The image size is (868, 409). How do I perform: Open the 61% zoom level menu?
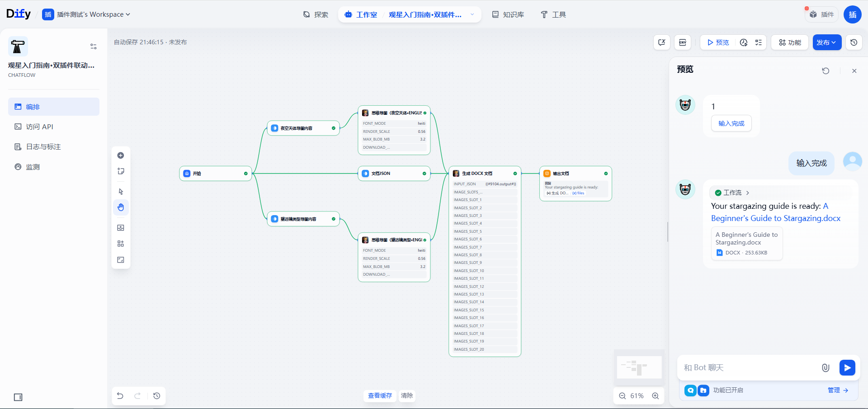tap(637, 396)
